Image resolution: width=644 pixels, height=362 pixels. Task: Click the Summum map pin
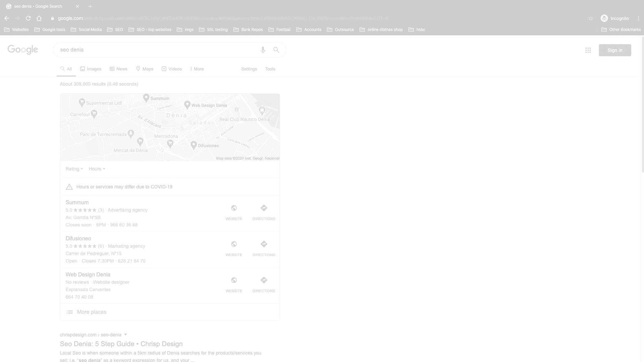(x=146, y=98)
